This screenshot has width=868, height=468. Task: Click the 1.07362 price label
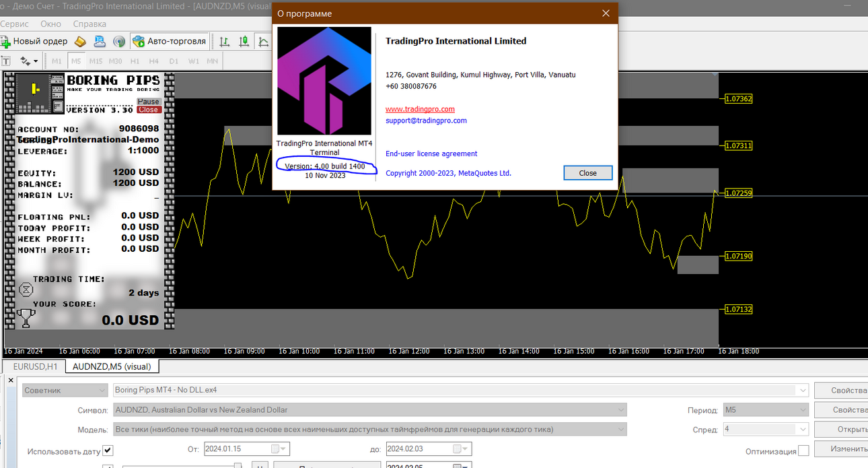739,98
